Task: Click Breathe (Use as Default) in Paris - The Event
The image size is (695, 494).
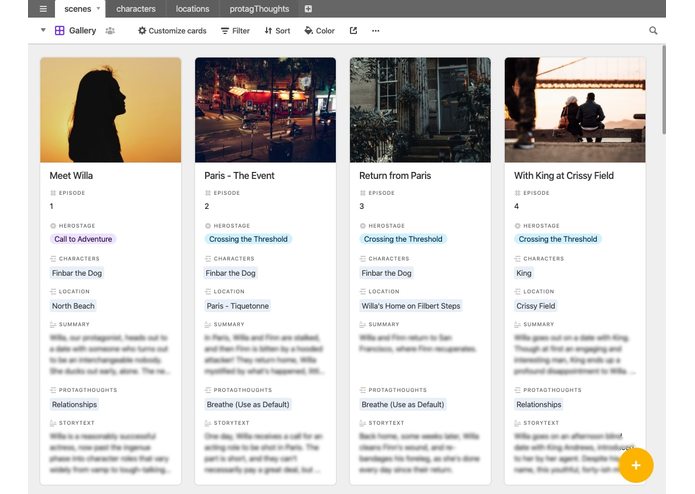Action: [x=248, y=405]
